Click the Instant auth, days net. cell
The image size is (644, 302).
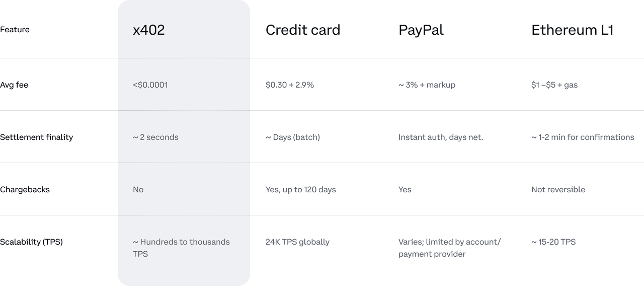click(x=441, y=137)
